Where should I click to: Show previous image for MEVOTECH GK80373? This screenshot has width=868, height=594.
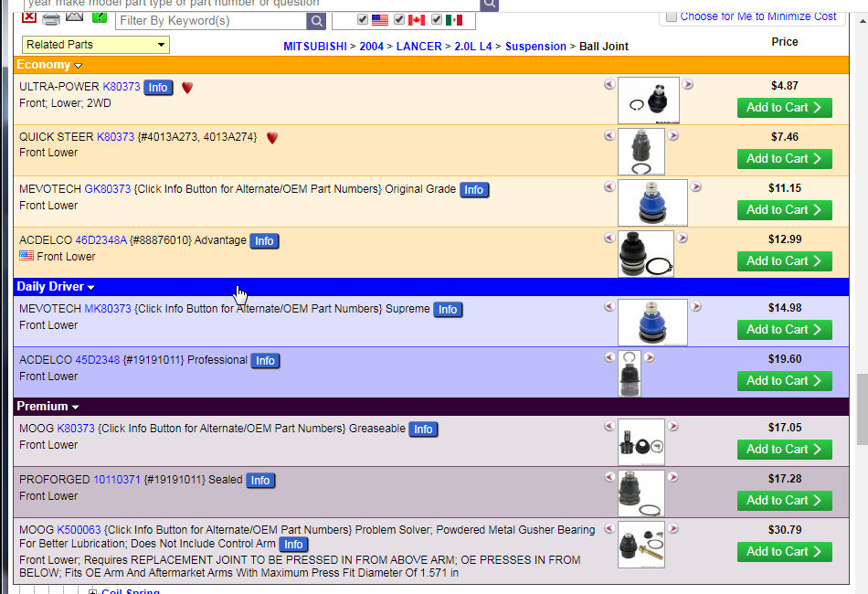click(609, 186)
